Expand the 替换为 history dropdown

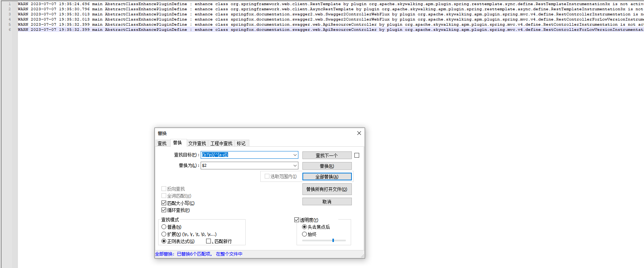point(295,166)
